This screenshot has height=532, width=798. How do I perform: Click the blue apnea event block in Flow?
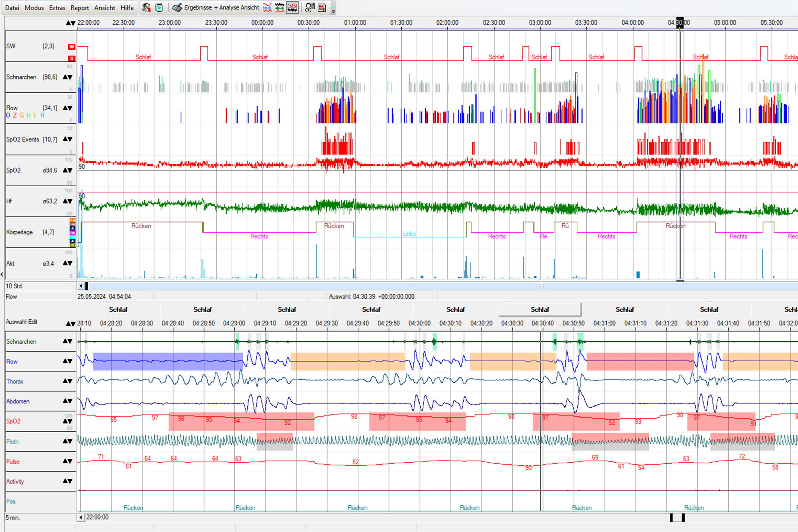point(168,361)
